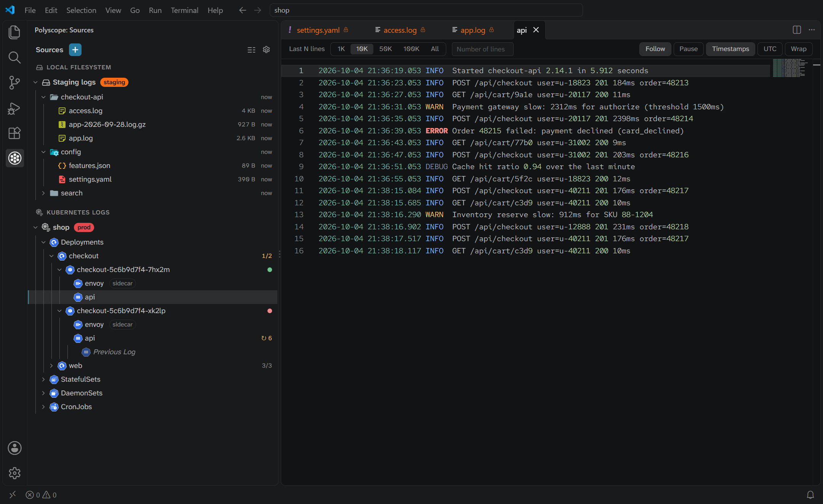823x504 pixels.
Task: Go back with navigation arrow
Action: [243, 10]
